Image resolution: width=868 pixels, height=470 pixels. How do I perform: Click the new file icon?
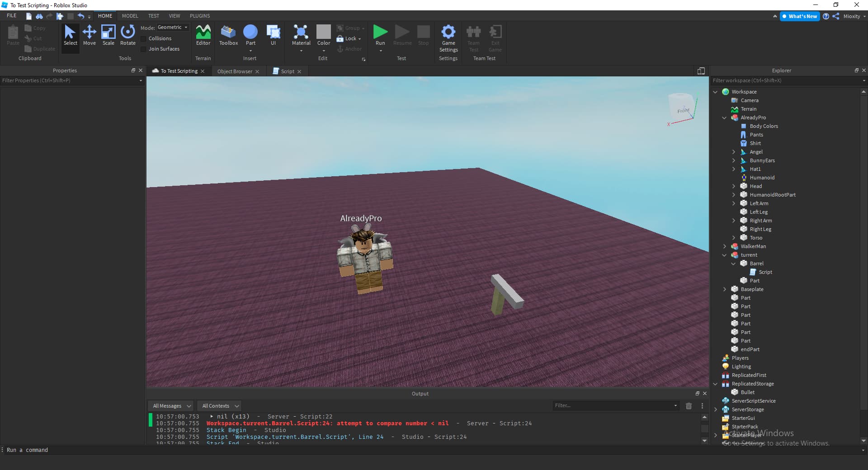click(x=29, y=16)
